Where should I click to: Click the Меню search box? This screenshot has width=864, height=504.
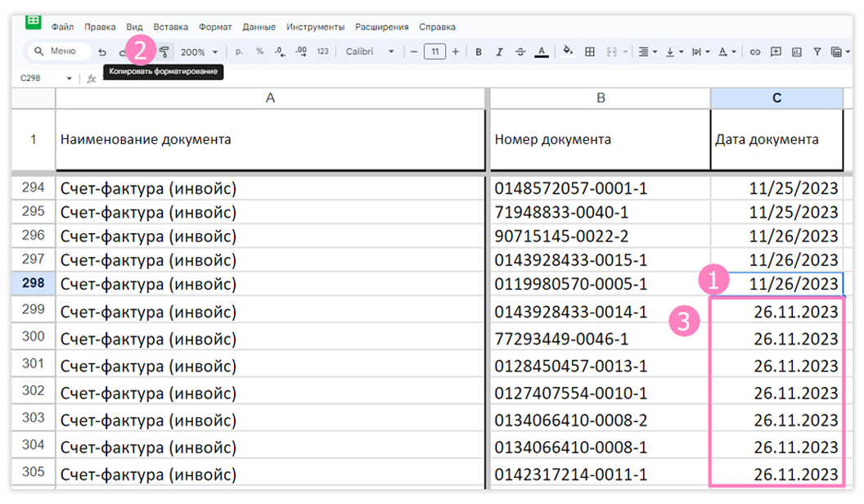pos(57,52)
